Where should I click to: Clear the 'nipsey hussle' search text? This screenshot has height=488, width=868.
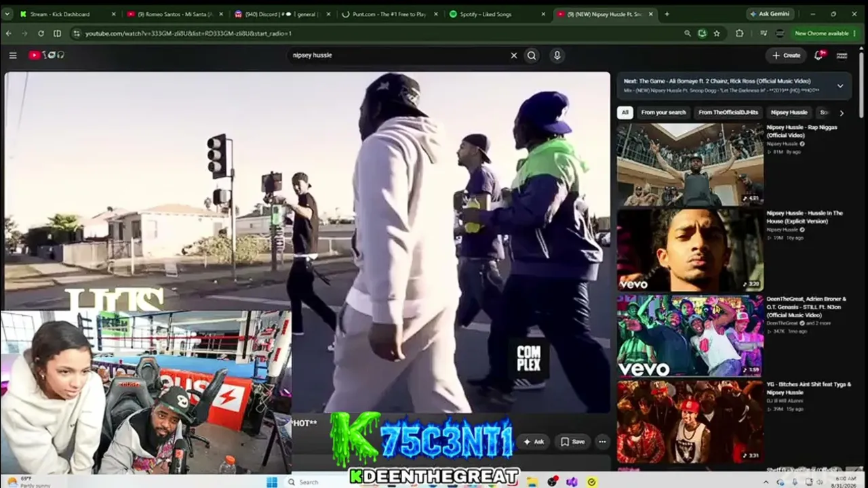[513, 56]
